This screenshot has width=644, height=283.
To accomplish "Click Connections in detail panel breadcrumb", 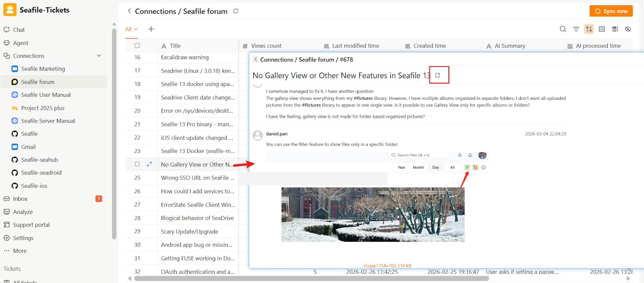I will click(276, 59).
